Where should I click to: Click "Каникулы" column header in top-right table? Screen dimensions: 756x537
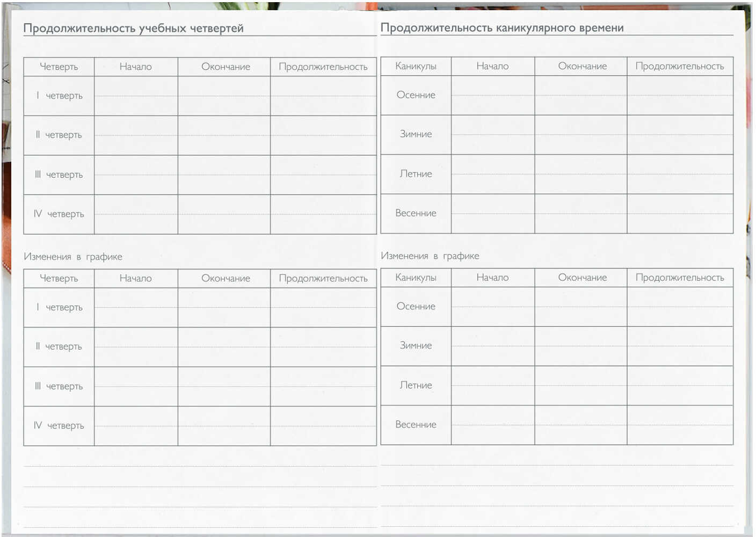(x=416, y=66)
